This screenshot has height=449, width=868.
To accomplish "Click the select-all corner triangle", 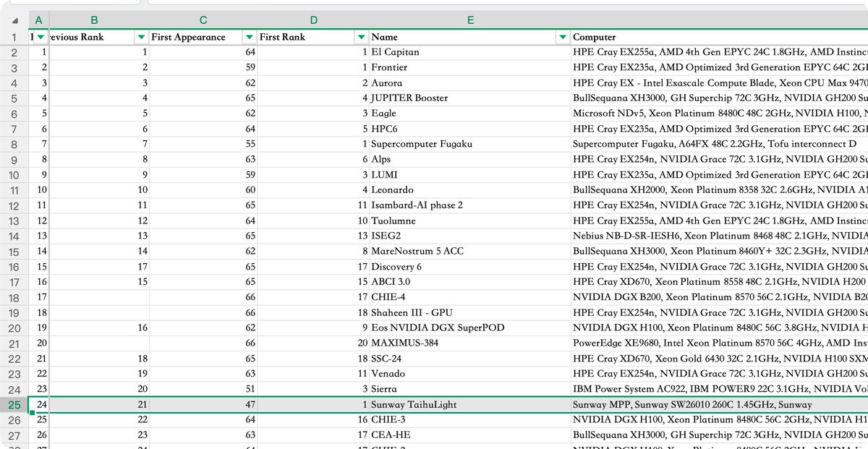I will point(14,20).
